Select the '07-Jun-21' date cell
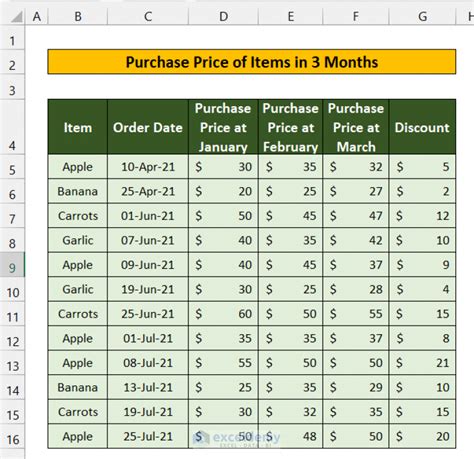Viewport: 474px width, 459px height. click(x=148, y=240)
